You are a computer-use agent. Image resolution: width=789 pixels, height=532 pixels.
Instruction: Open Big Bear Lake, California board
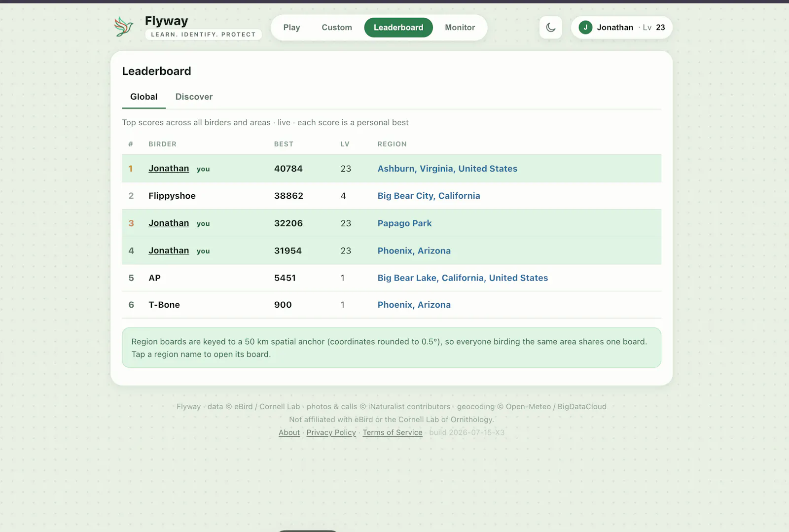coord(463,278)
